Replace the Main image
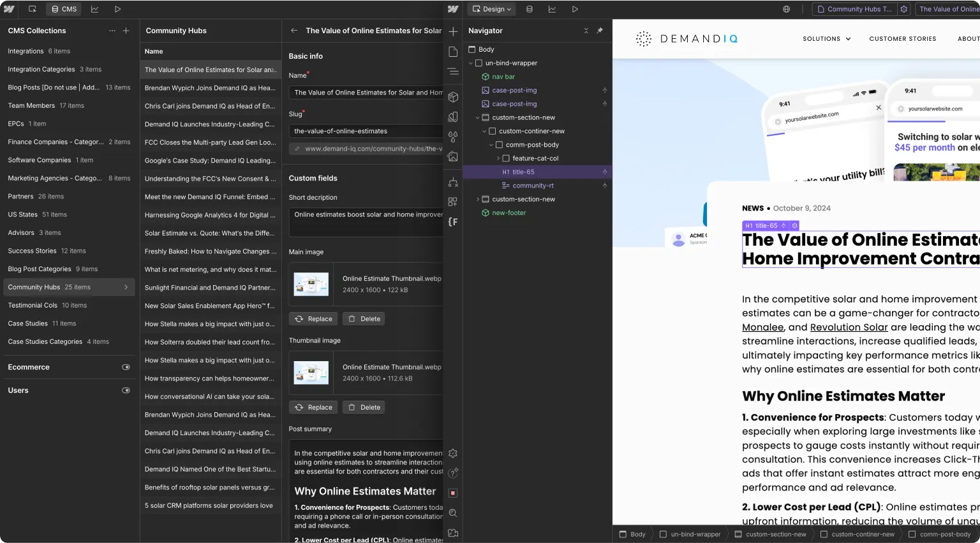980x543 pixels. click(x=313, y=319)
